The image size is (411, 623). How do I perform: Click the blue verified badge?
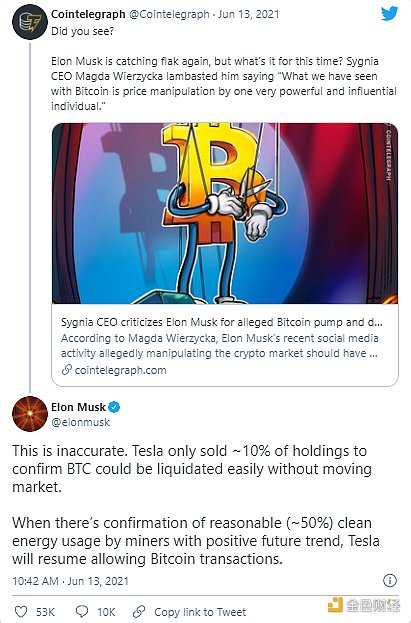[114, 407]
